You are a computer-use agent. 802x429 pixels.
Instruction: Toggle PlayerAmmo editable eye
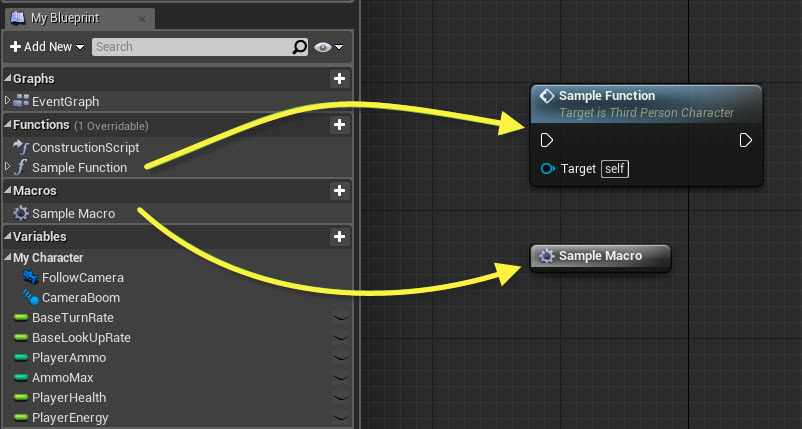pyautogui.click(x=341, y=357)
